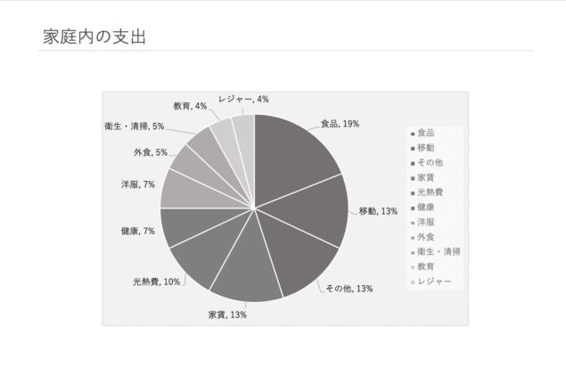
Task: Select the 教育, 4% data label
Action: [x=190, y=106]
